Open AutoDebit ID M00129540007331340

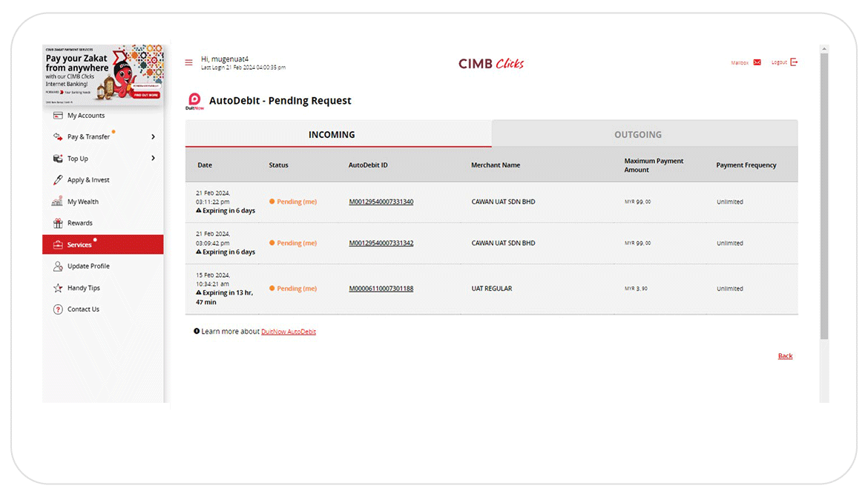(x=381, y=202)
